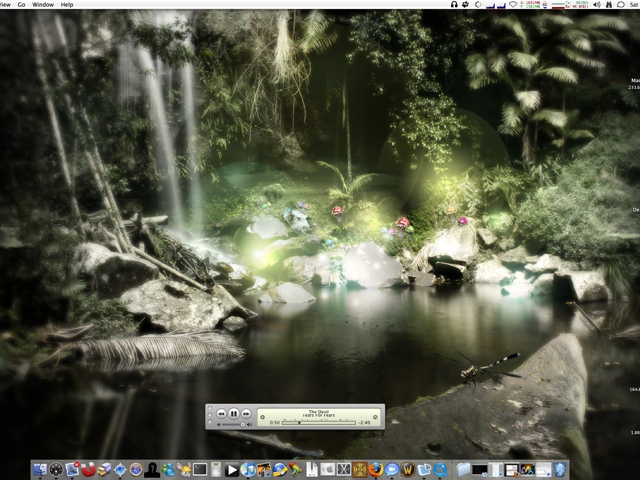Screen dimensions: 640x480
Task: Skip to previous track in mini player
Action: (x=221, y=413)
